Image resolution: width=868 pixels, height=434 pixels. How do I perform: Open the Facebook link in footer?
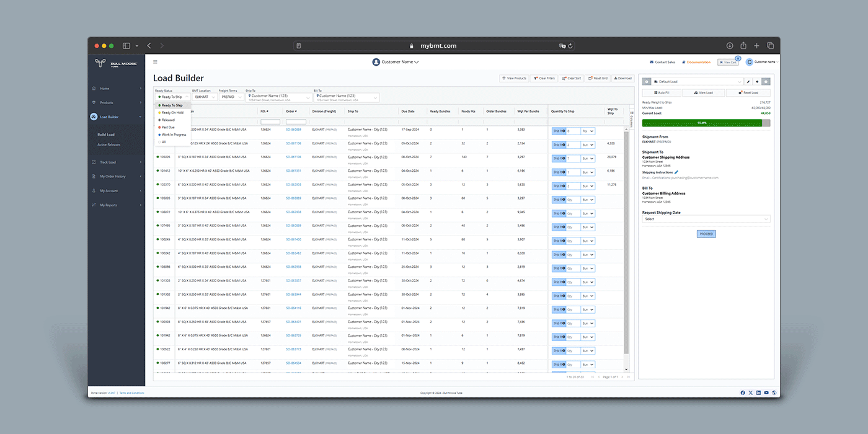click(743, 392)
